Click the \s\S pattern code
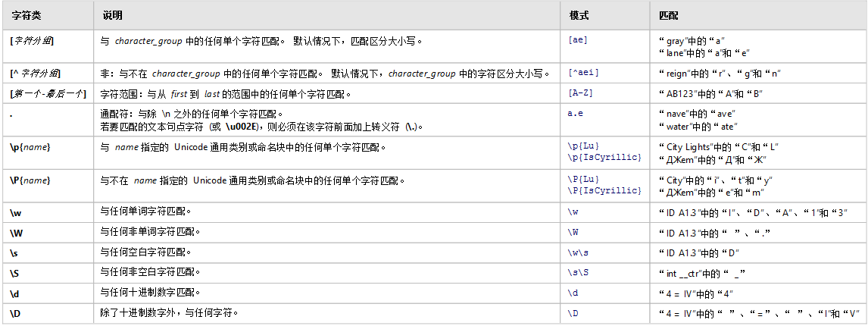 pos(579,273)
